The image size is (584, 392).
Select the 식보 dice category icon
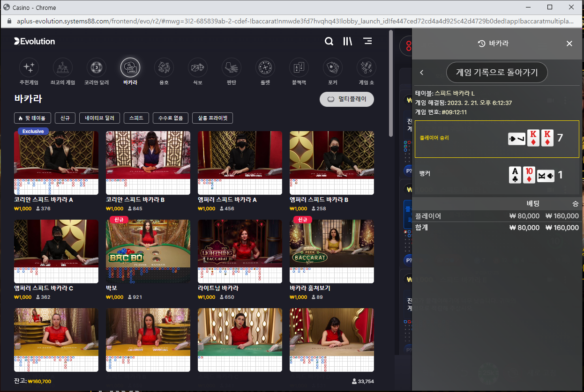198,68
